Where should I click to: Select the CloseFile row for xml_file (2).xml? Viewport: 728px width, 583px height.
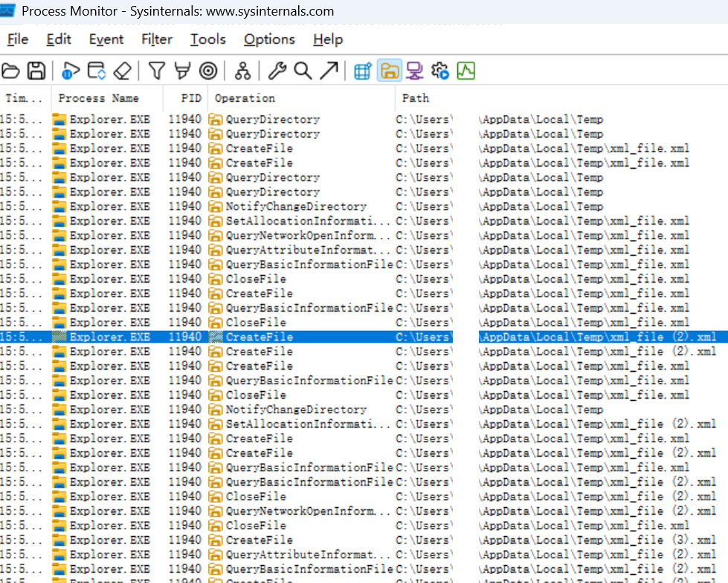364,496
